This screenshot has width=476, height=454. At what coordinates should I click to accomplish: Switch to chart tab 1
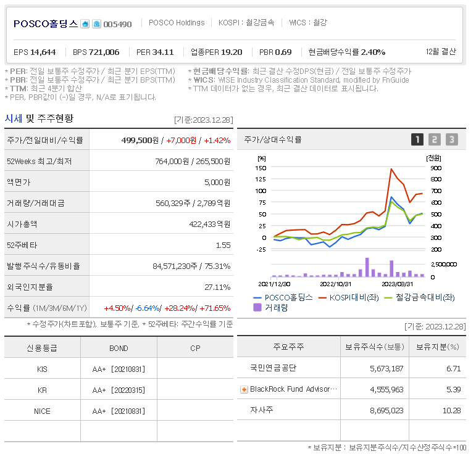coord(417,139)
